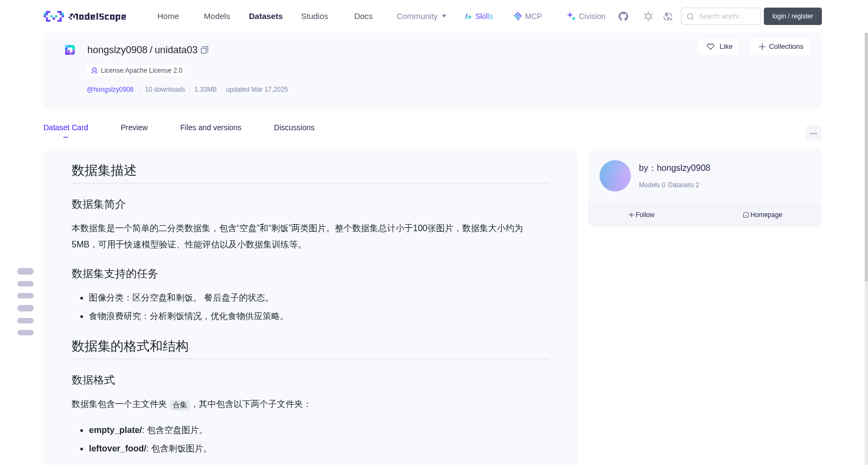Click the 'Datasets 2' author stat

pyautogui.click(x=684, y=185)
